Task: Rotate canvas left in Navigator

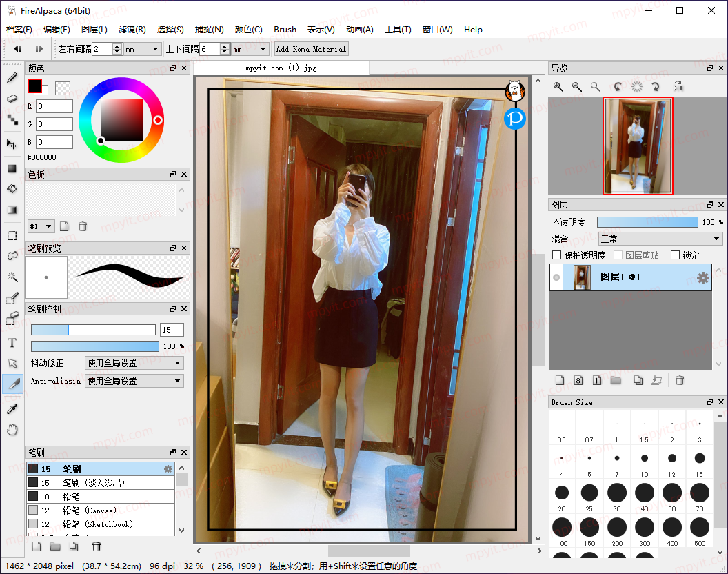Action: (618, 86)
